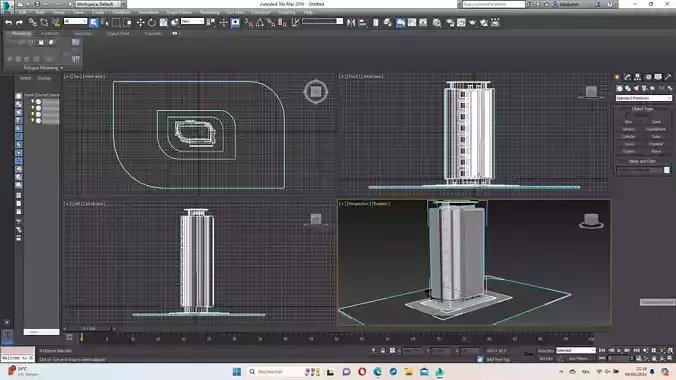Toggle Angle Snap

(260, 22)
